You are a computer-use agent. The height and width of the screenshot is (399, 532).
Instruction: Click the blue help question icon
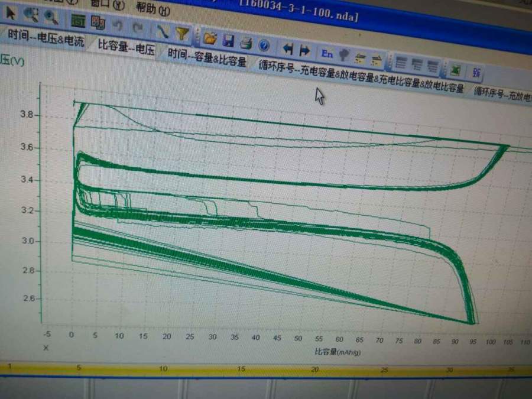264,45
